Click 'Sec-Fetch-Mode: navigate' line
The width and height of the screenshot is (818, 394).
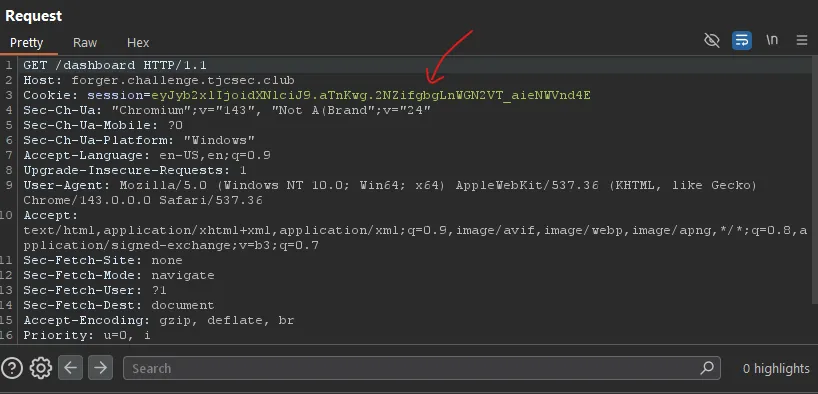(x=118, y=275)
